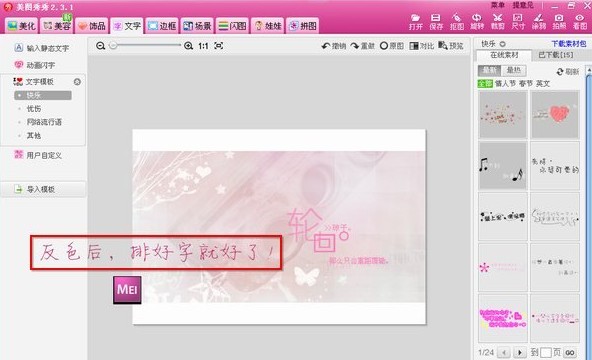Image resolution: width=592 pixels, height=360 pixels.
Task: Click the zoom slider handle
Action: tap(113, 46)
